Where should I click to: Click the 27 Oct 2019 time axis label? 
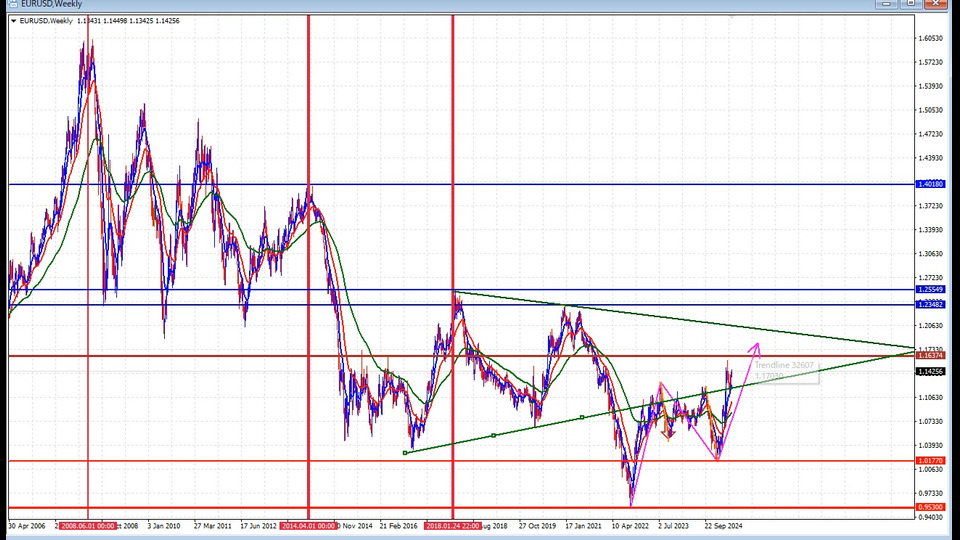click(x=537, y=526)
